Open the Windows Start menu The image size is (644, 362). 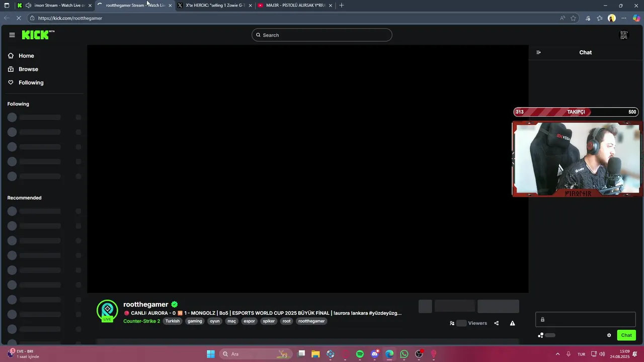211,354
